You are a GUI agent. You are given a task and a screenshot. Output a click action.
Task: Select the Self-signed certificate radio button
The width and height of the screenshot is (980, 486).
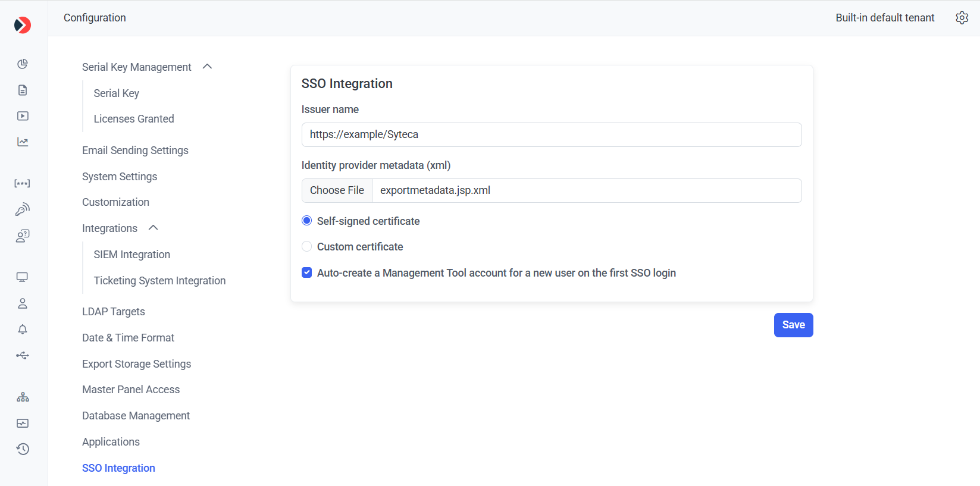click(x=307, y=221)
